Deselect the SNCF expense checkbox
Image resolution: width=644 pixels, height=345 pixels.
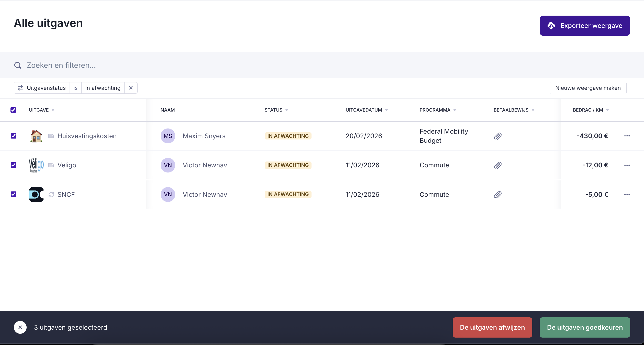14,194
